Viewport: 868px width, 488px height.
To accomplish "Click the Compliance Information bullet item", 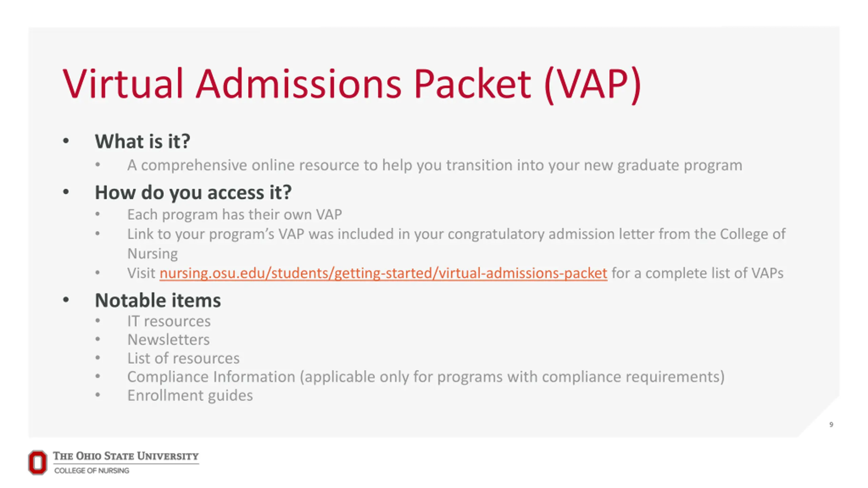I will (x=426, y=377).
